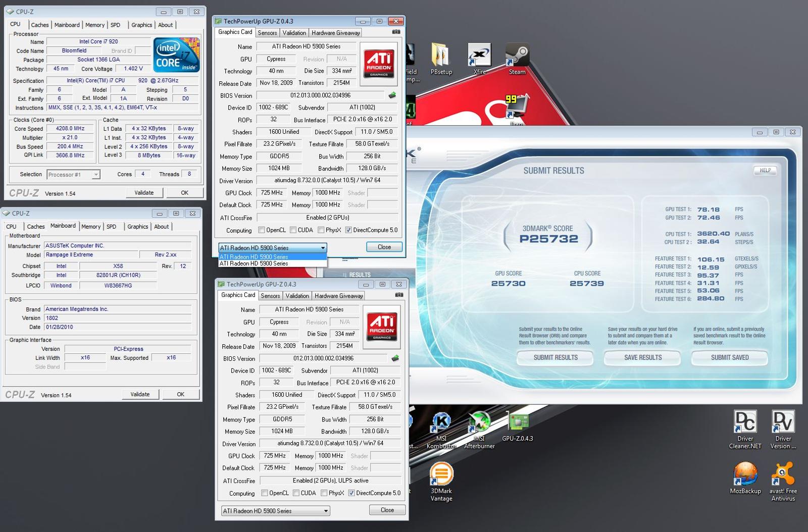Select the highlighted first ATI Radeon HD 5900 Series list entry
This screenshot has height=532, width=808.
pyautogui.click(x=273, y=257)
